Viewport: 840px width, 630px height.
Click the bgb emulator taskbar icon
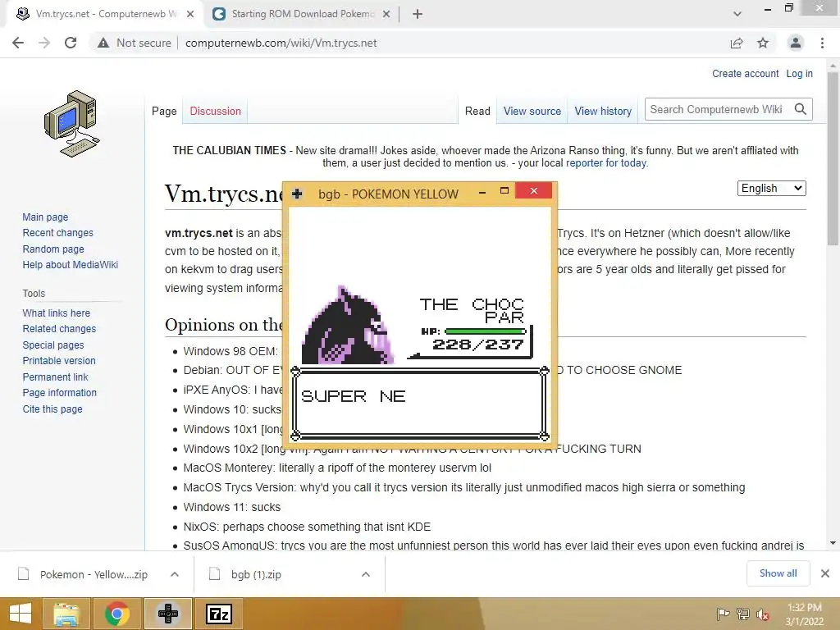pyautogui.click(x=167, y=614)
